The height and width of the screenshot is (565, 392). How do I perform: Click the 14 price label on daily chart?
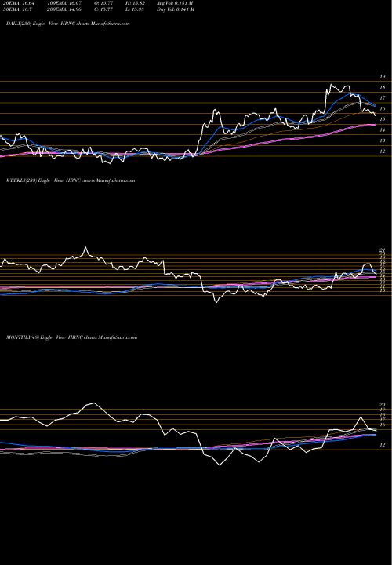click(x=383, y=130)
